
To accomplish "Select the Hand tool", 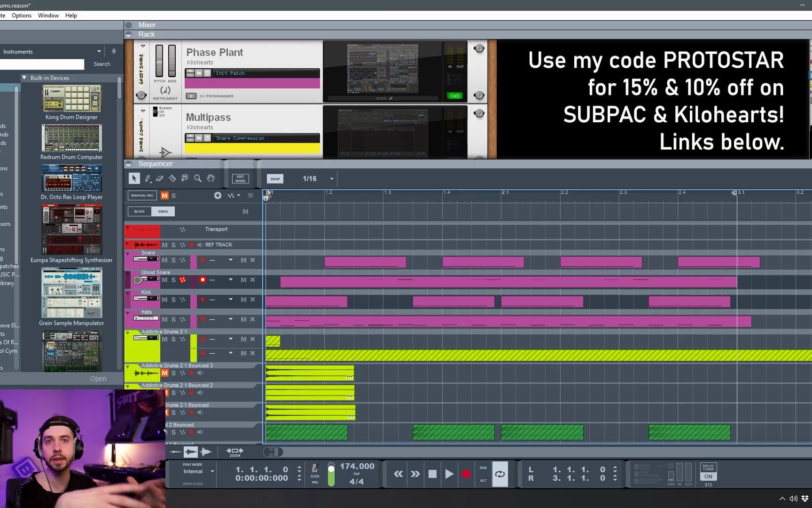I will (x=211, y=178).
